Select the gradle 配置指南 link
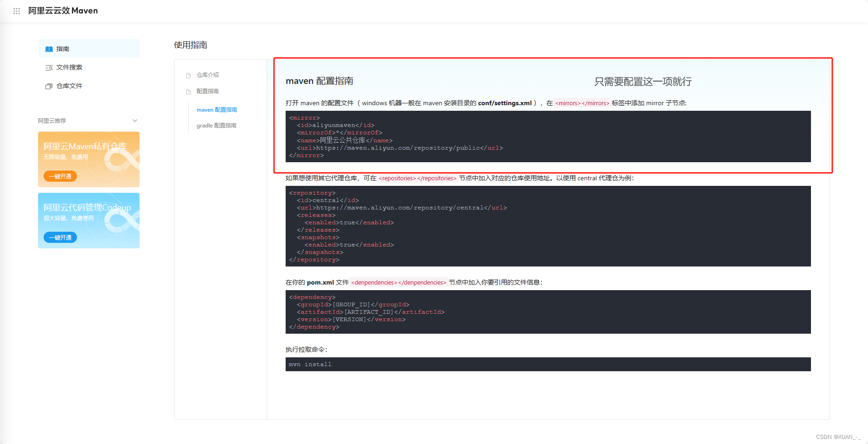This screenshot has width=868, height=444. [x=216, y=125]
